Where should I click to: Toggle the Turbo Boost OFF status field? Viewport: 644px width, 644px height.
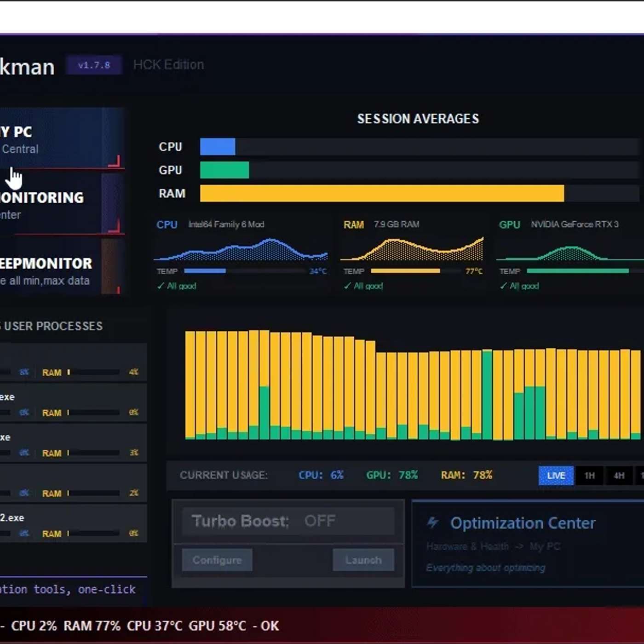coord(288,521)
